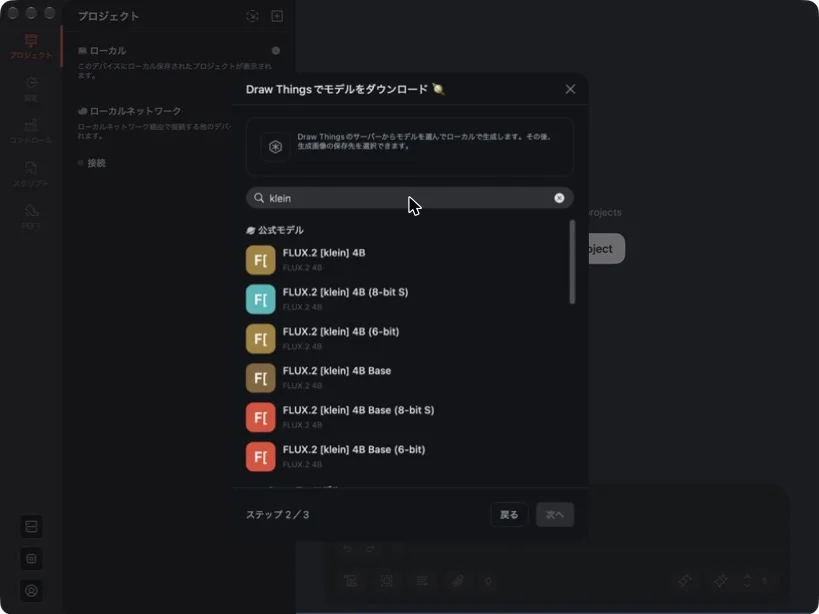Click the redo arrow above the bottom toolbar
Image resolution: width=819 pixels, height=614 pixels.
tap(370, 549)
